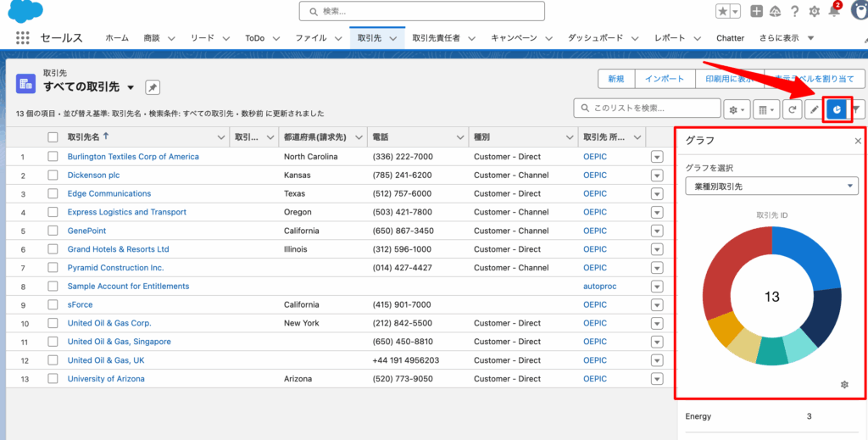
Task: Focus the global 検索 search field
Action: pos(422,11)
